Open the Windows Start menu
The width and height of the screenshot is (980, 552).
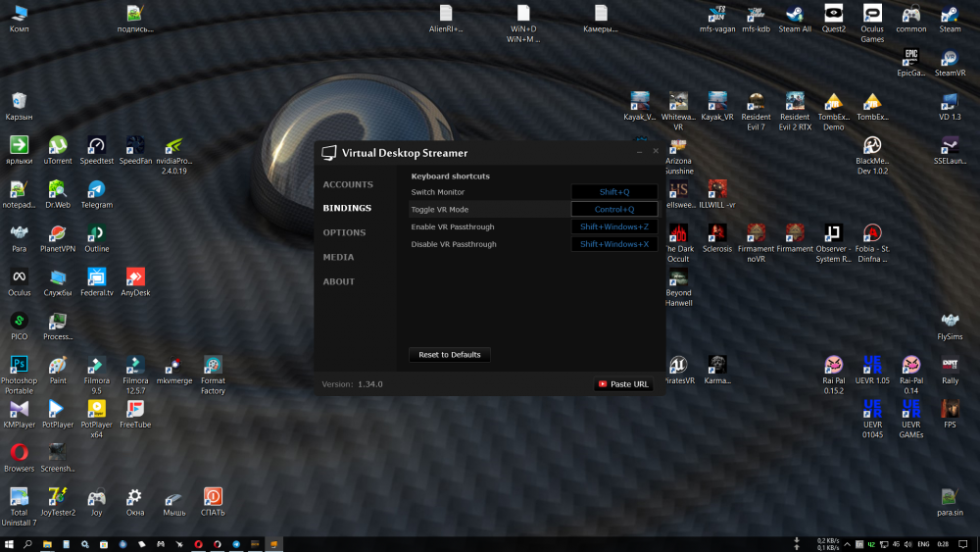pyautogui.click(x=9, y=543)
